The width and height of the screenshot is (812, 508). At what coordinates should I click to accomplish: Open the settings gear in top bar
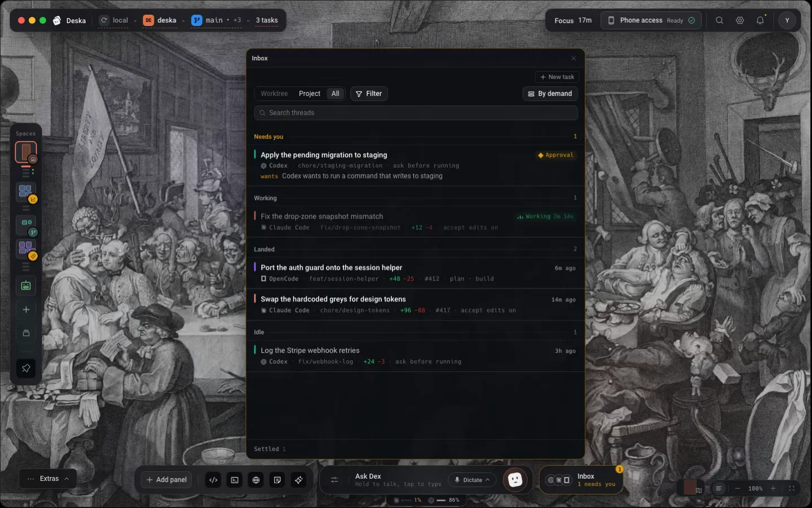point(740,20)
